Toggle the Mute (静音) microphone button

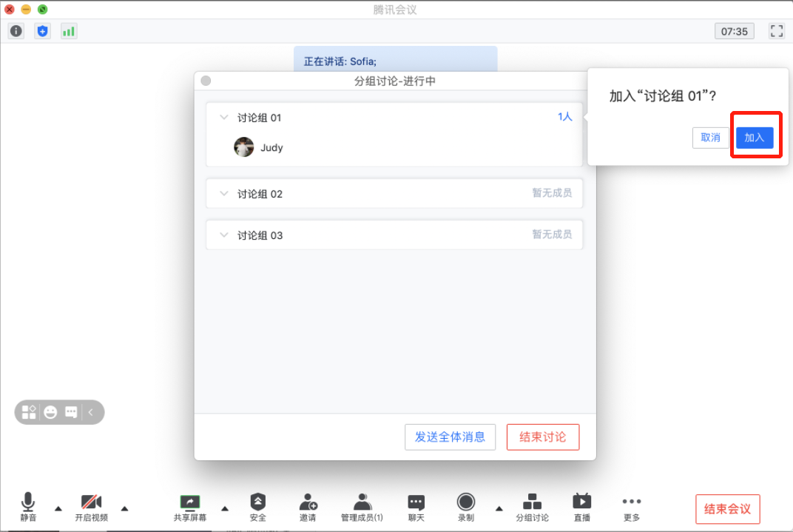[x=28, y=508]
